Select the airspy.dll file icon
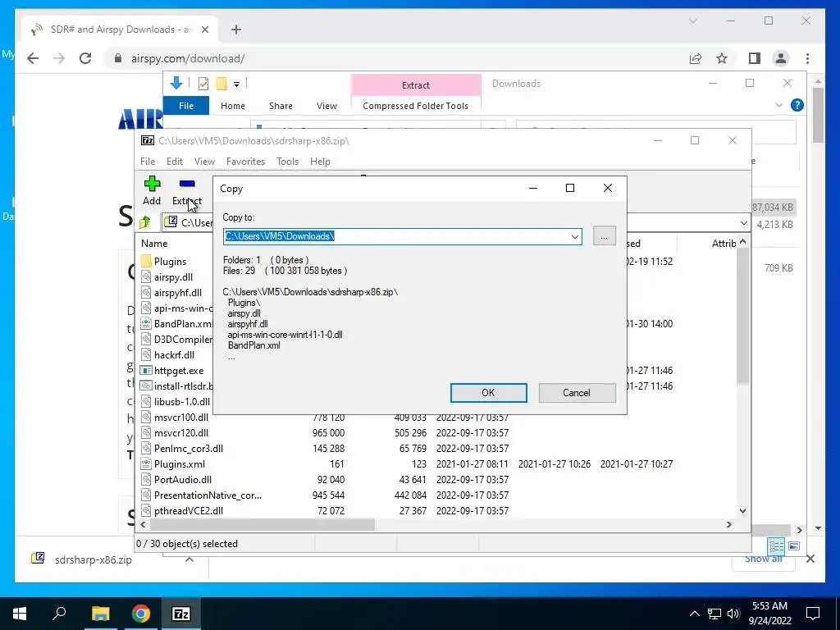840x630 pixels. click(146, 276)
